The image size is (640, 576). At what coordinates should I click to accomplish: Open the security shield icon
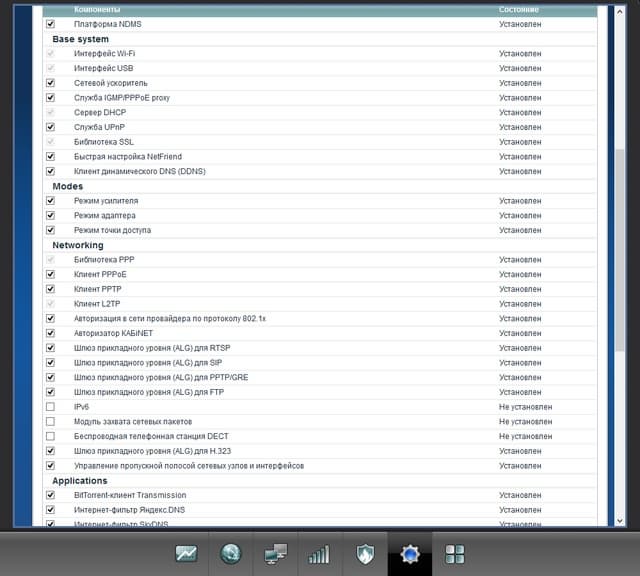pyautogui.click(x=365, y=554)
